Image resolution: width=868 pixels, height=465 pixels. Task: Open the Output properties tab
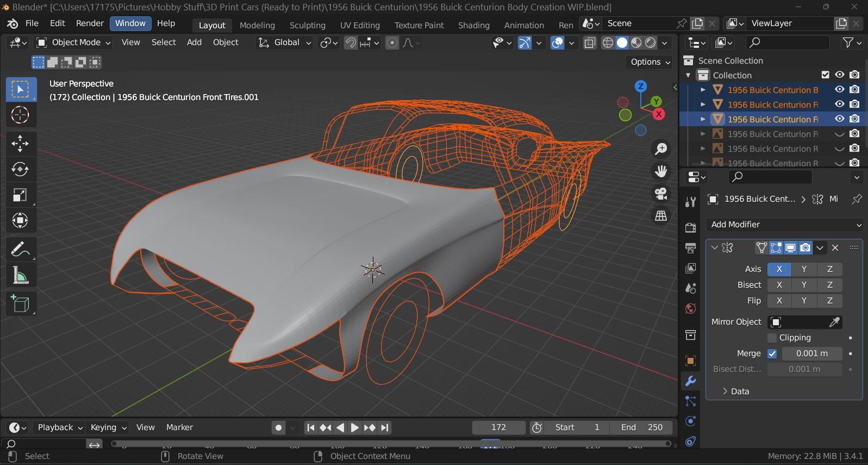tap(690, 248)
